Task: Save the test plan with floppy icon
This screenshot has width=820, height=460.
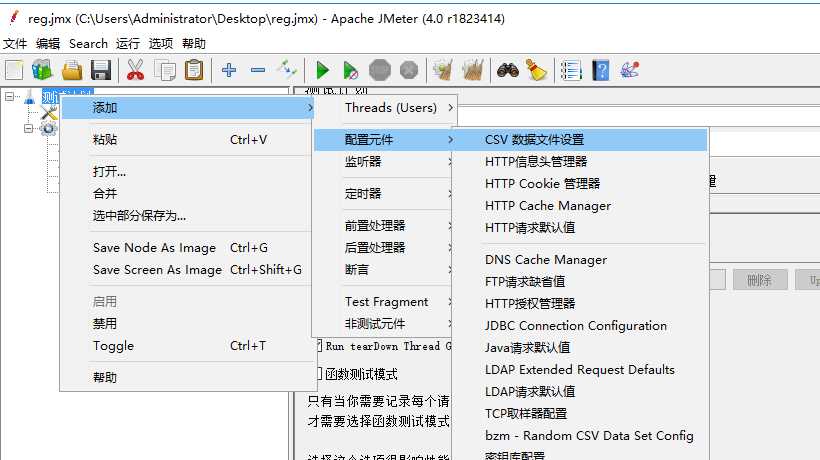Action: coord(101,70)
